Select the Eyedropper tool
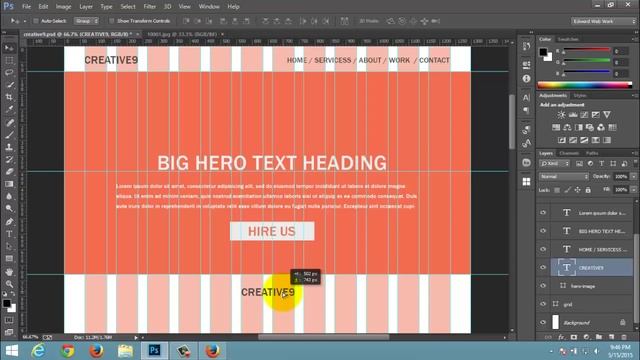The width and height of the screenshot is (640, 360). click(x=9, y=109)
